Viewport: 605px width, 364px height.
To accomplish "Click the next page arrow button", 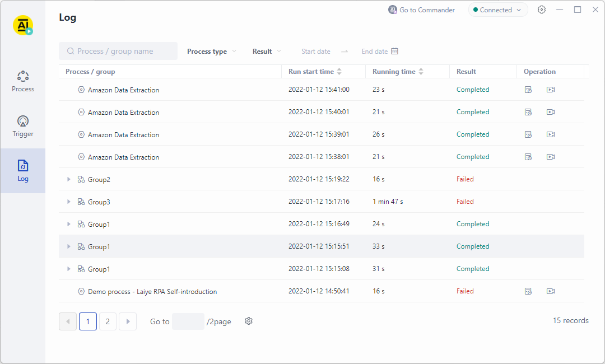I will 128,321.
